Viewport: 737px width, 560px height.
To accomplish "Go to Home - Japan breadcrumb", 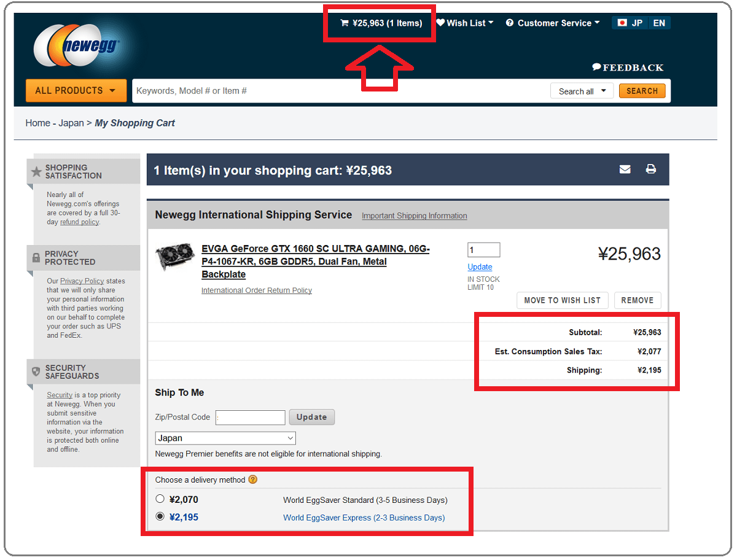I will (x=55, y=123).
